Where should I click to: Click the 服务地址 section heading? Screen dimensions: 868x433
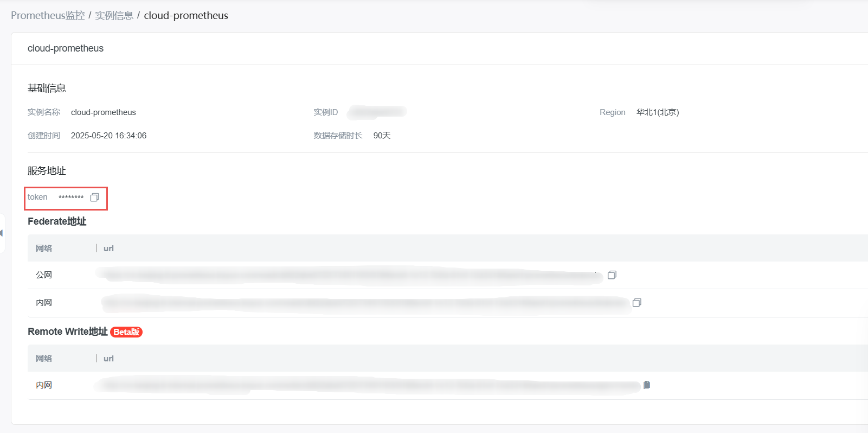pos(47,171)
